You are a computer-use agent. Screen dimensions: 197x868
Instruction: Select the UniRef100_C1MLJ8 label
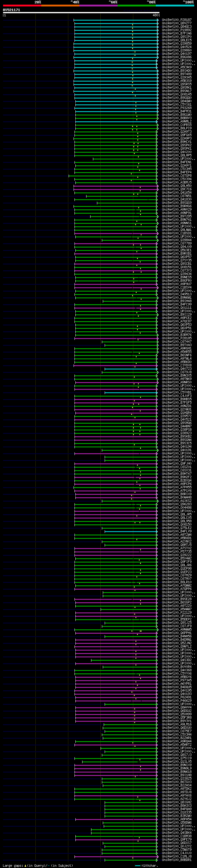pyautogui.click(x=177, y=857)
